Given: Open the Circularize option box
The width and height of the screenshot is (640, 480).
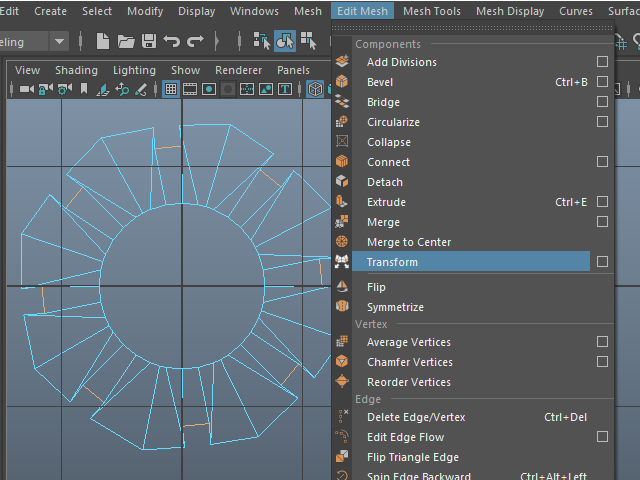Looking at the screenshot, I should click(602, 122).
